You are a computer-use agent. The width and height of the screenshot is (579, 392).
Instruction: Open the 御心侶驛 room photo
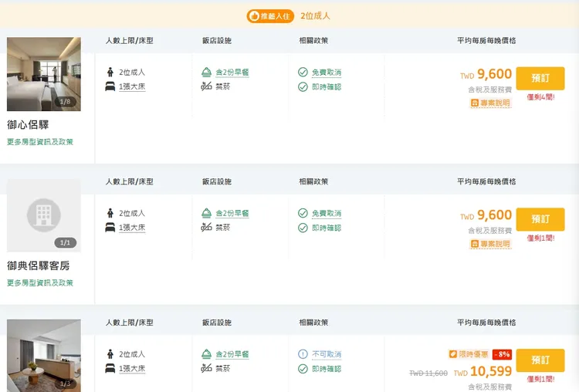[44, 74]
